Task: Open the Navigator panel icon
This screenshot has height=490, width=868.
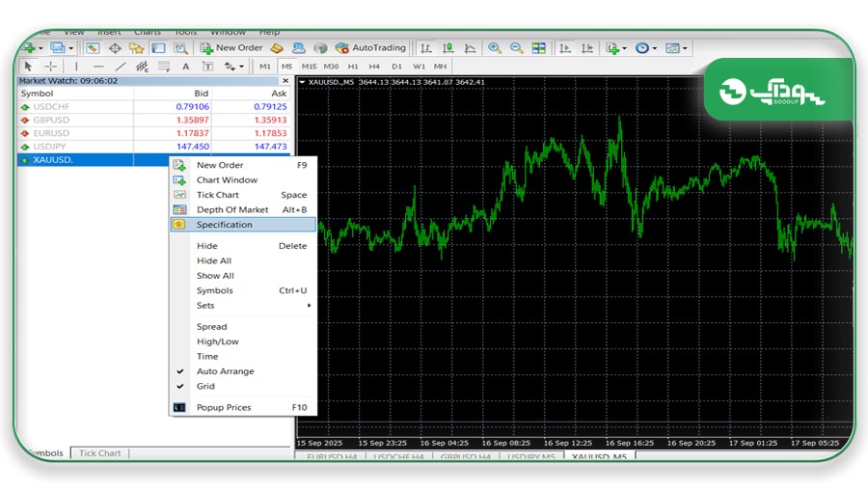Action: (x=136, y=48)
